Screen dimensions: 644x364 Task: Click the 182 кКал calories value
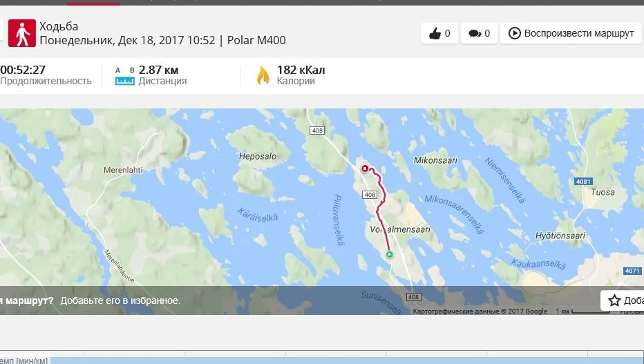click(x=301, y=70)
